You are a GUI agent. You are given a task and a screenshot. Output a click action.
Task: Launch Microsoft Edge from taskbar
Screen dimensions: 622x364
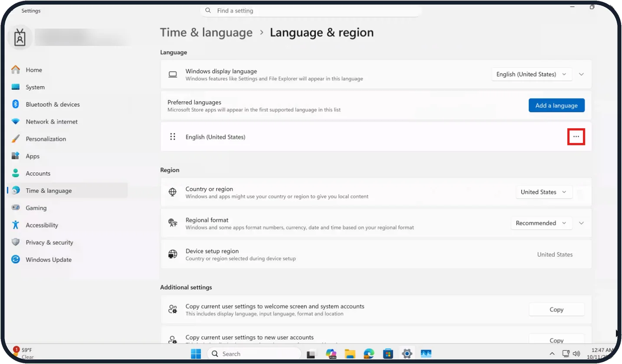pyautogui.click(x=369, y=354)
